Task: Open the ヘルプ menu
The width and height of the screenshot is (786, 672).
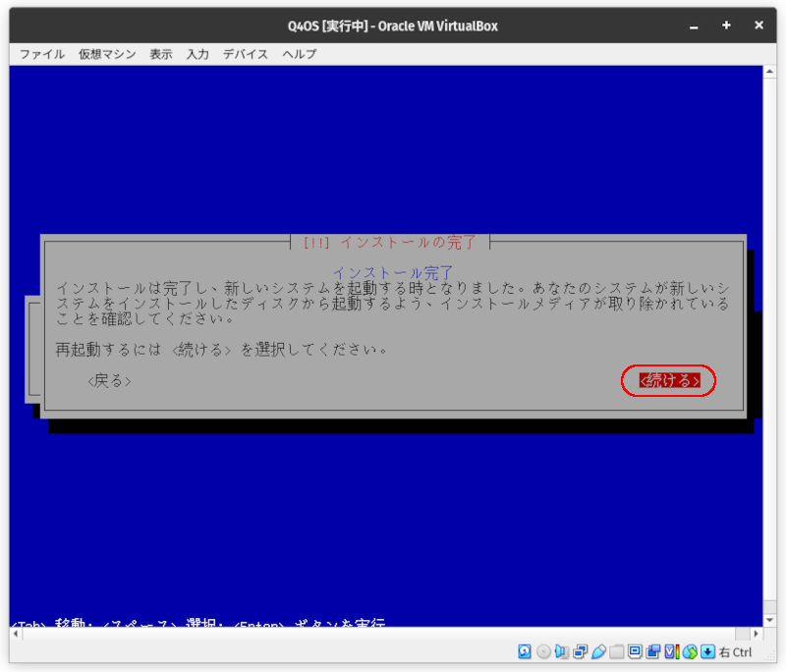Action: (x=300, y=54)
